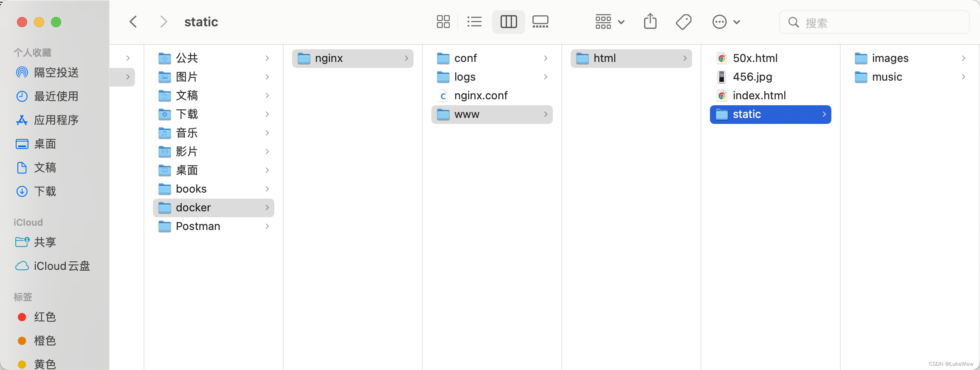Image resolution: width=980 pixels, height=370 pixels.
Task: Select the 公共 folder
Action: pos(214,58)
